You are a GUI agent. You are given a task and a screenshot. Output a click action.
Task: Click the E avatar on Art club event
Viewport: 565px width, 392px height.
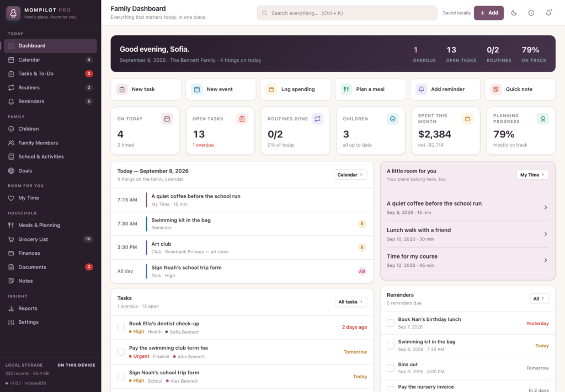point(362,248)
